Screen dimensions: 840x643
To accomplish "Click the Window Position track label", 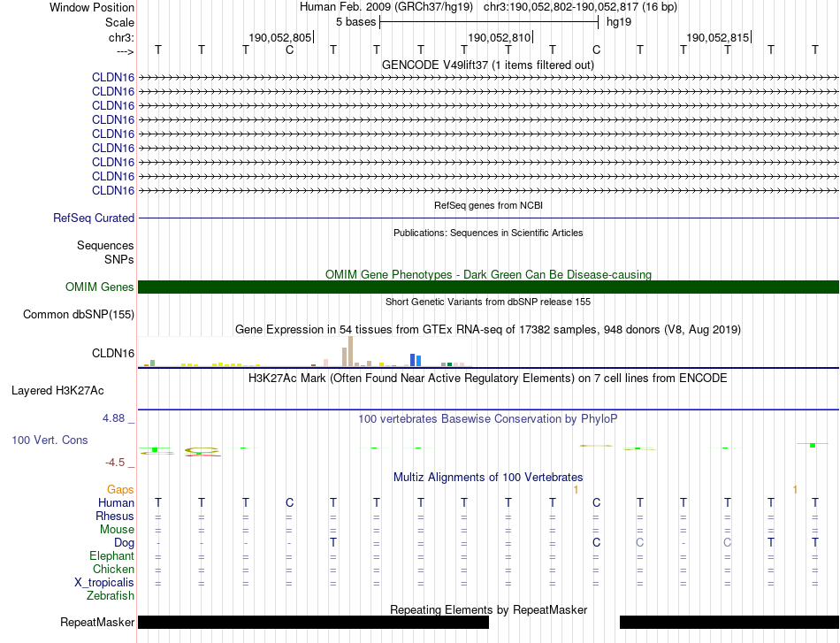I will pos(92,7).
